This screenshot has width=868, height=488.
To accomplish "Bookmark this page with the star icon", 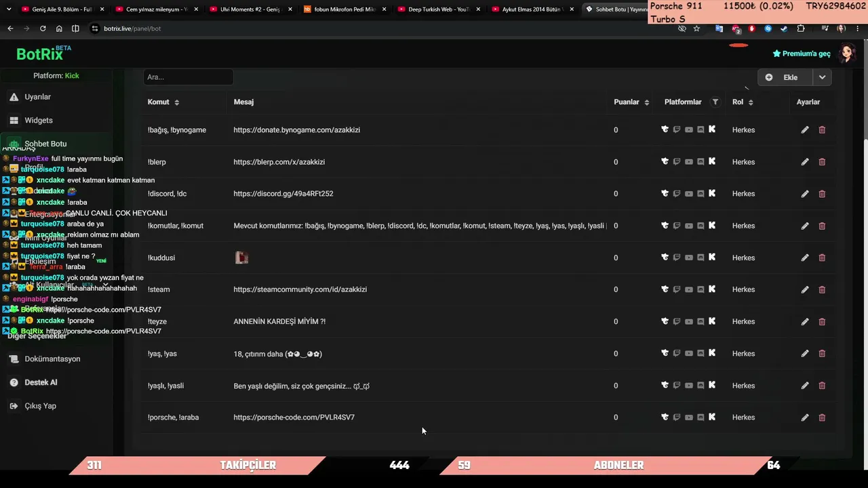I will tap(696, 28).
